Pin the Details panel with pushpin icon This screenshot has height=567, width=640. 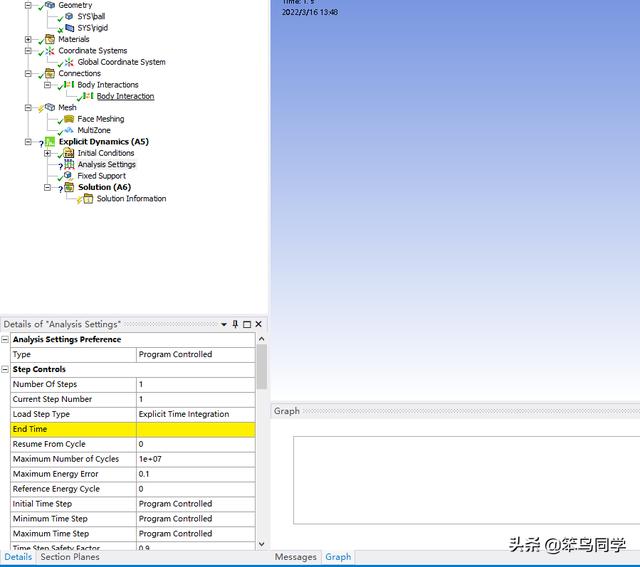[x=235, y=324]
